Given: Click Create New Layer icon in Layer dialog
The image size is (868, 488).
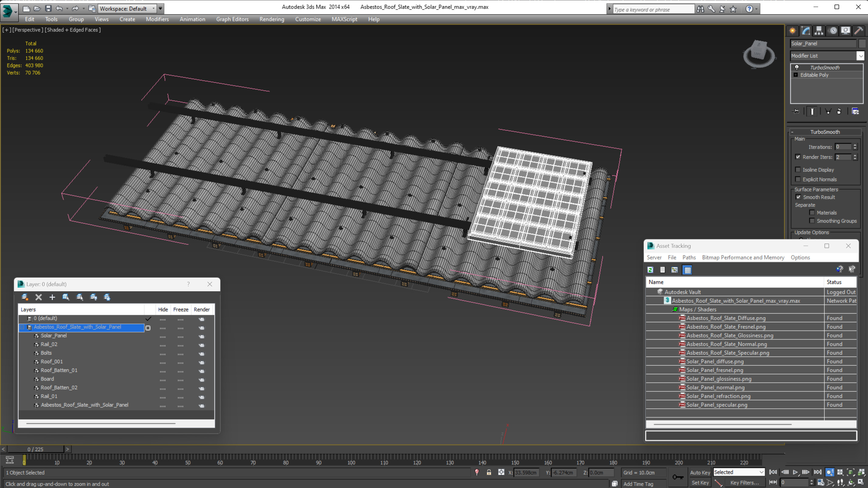Looking at the screenshot, I should [25, 297].
